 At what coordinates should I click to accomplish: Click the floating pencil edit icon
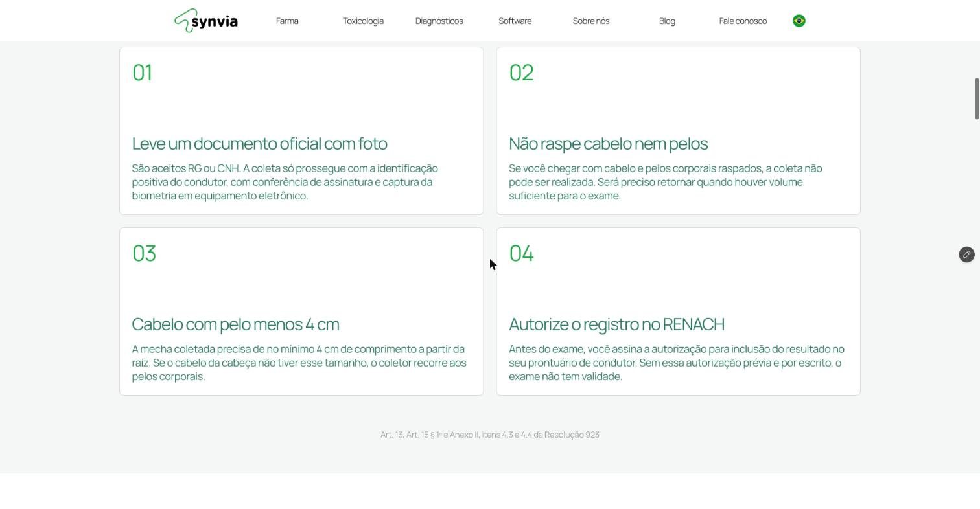tap(966, 254)
